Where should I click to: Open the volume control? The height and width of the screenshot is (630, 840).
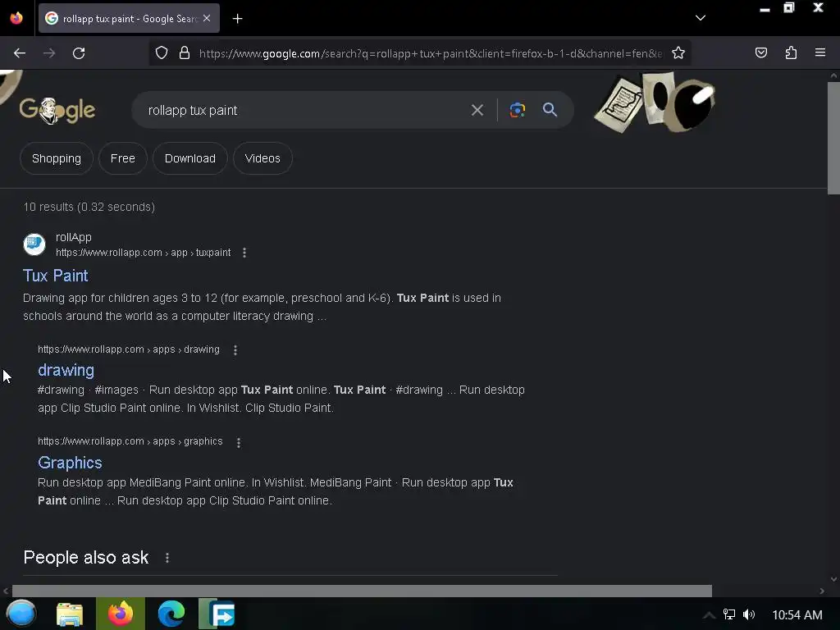749,614
